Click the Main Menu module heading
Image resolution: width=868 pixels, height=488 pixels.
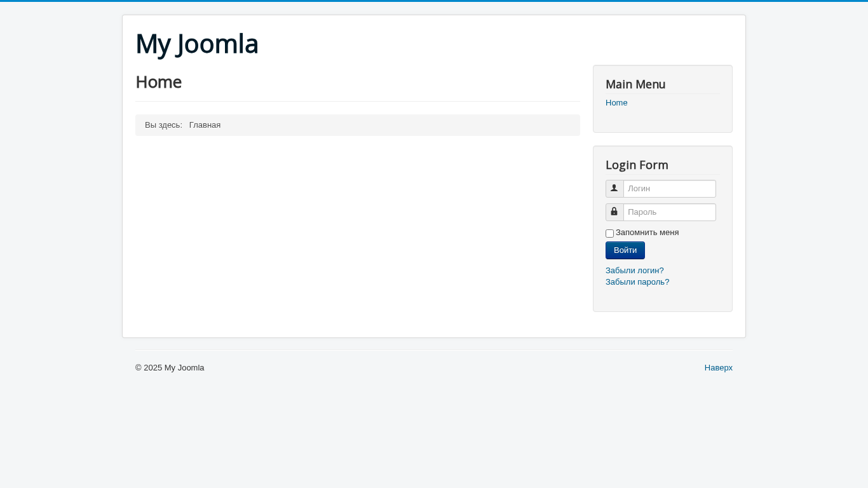click(x=635, y=85)
